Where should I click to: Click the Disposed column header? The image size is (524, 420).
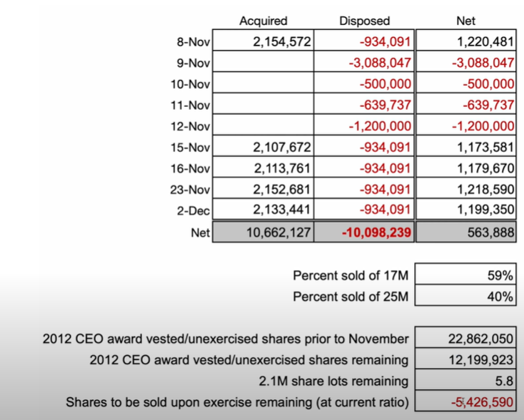(x=364, y=21)
